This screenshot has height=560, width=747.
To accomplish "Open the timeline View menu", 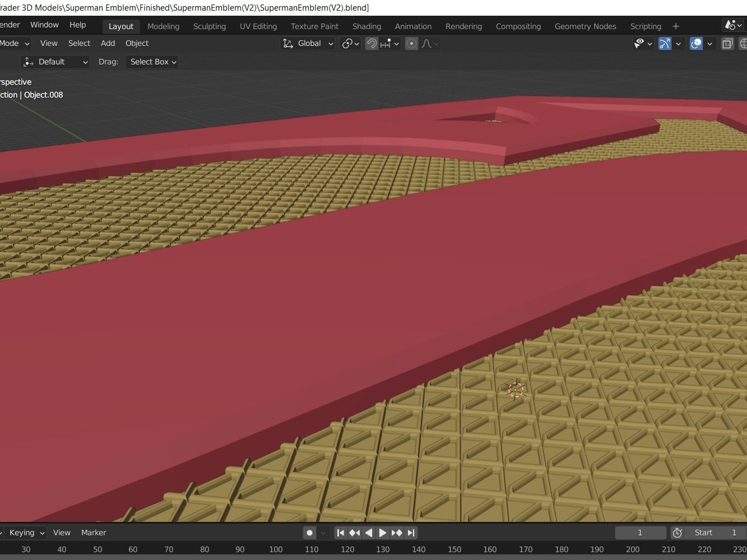I will click(x=62, y=533).
